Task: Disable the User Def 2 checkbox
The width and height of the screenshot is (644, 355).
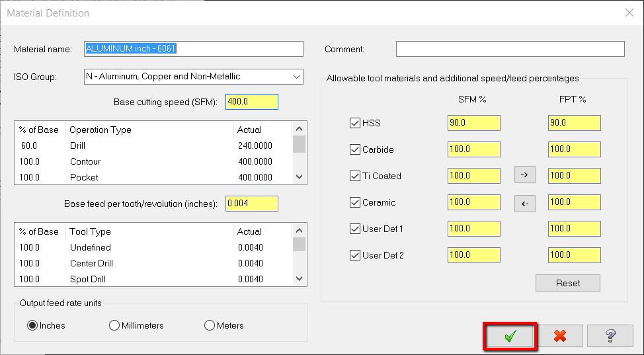Action: click(355, 255)
